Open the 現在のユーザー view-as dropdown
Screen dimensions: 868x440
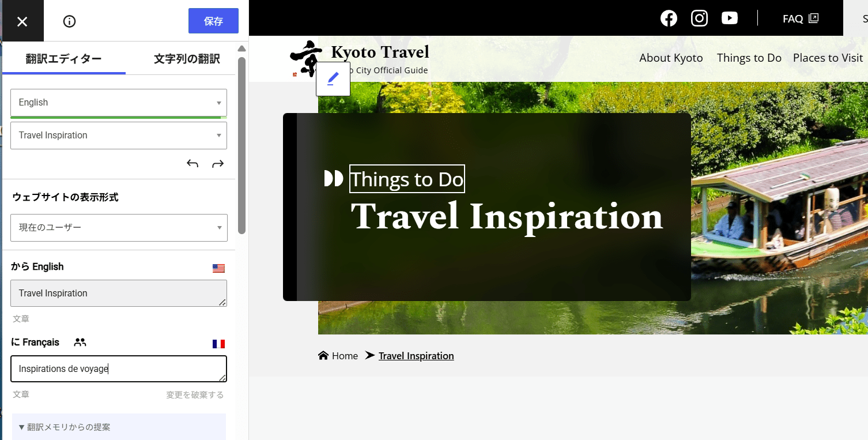point(119,228)
